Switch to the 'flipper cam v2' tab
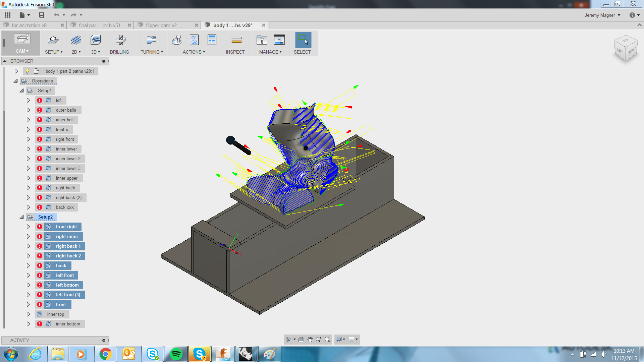 tap(161, 25)
